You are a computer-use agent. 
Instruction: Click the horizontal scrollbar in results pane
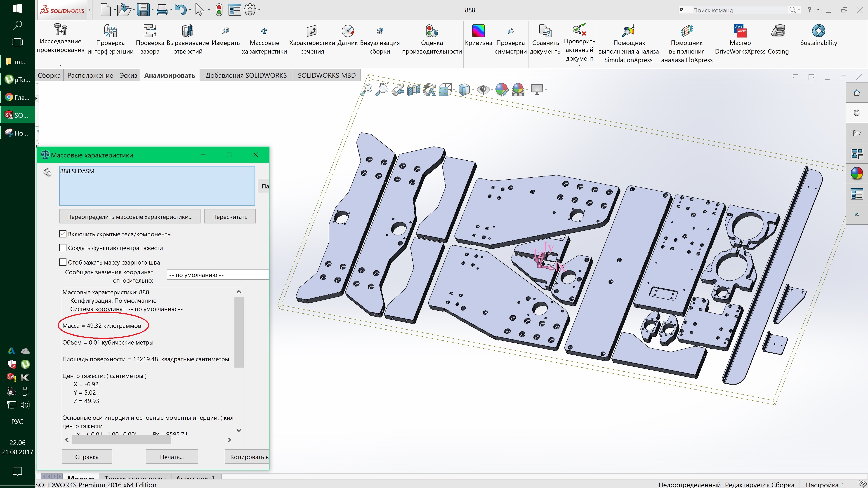(x=121, y=439)
